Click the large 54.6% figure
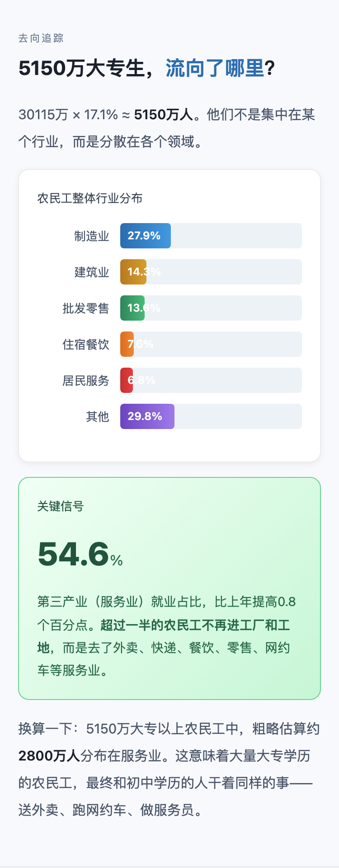Image resolution: width=339 pixels, height=868 pixels. pyautogui.click(x=80, y=554)
